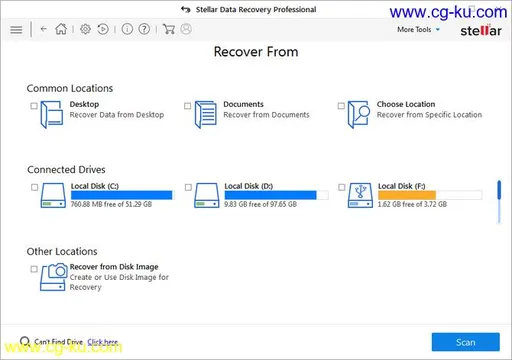
Task: Click the disk image camera icon
Action: 53,277
